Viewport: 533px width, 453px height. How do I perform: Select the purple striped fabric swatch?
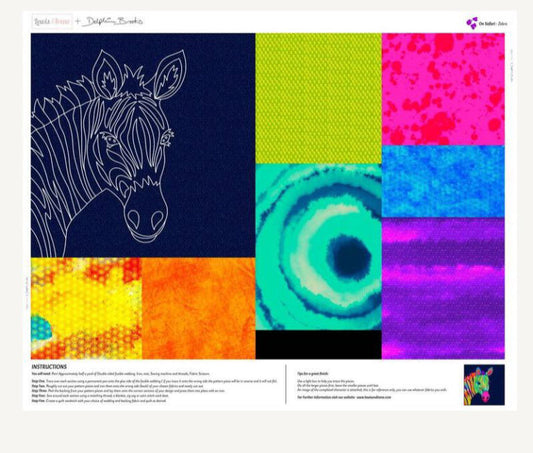[x=443, y=288]
